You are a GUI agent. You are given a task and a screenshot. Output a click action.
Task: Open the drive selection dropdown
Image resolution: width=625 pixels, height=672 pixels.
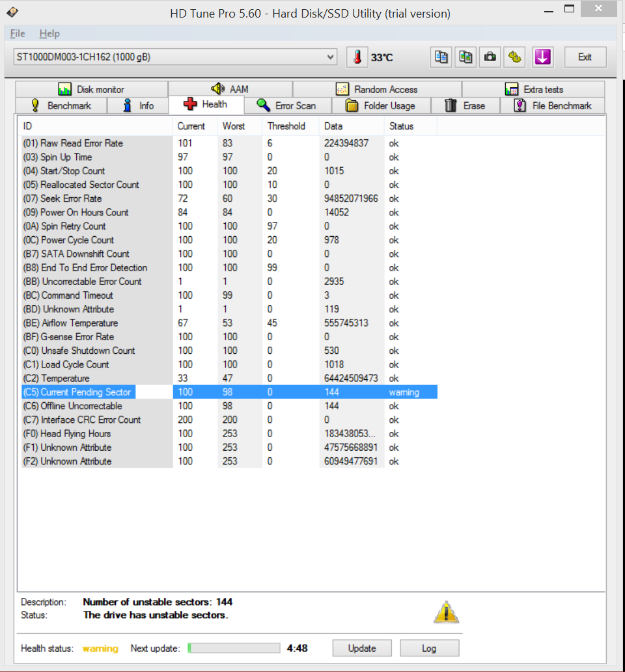tap(175, 57)
